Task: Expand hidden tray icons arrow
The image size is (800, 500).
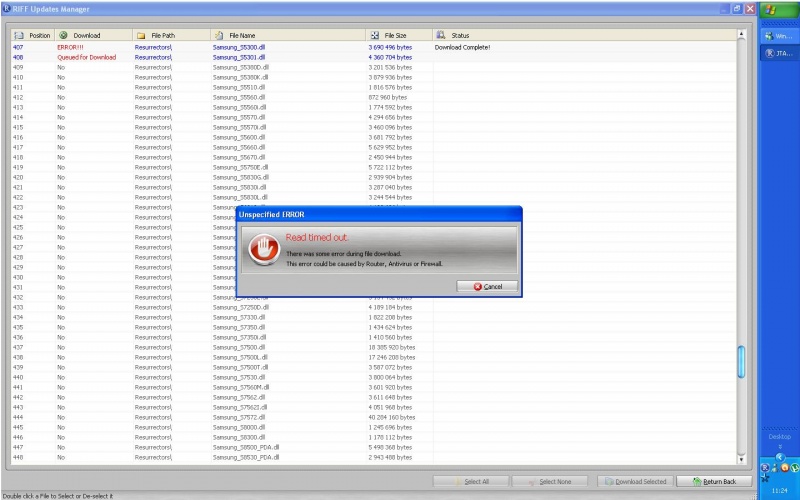Action: 780,457
